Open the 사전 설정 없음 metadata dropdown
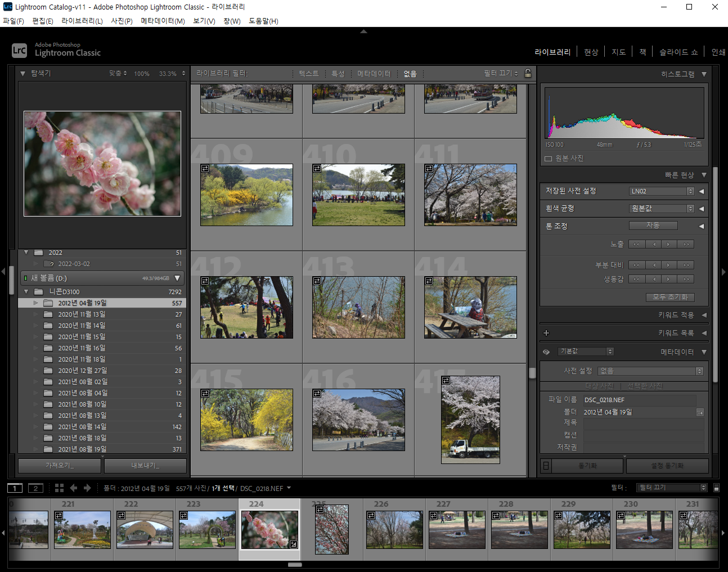 651,371
